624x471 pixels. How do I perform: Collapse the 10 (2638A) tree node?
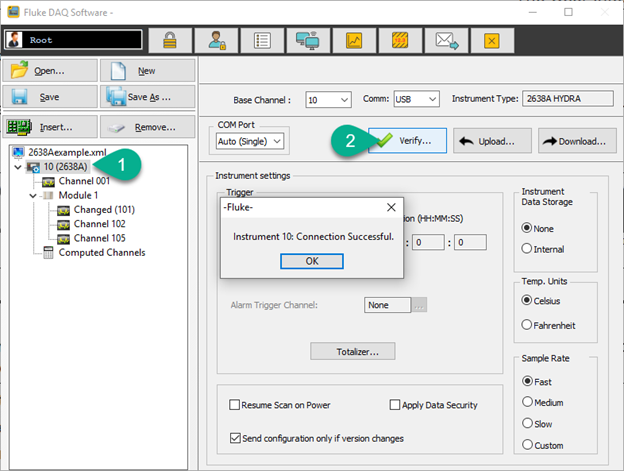click(x=18, y=167)
